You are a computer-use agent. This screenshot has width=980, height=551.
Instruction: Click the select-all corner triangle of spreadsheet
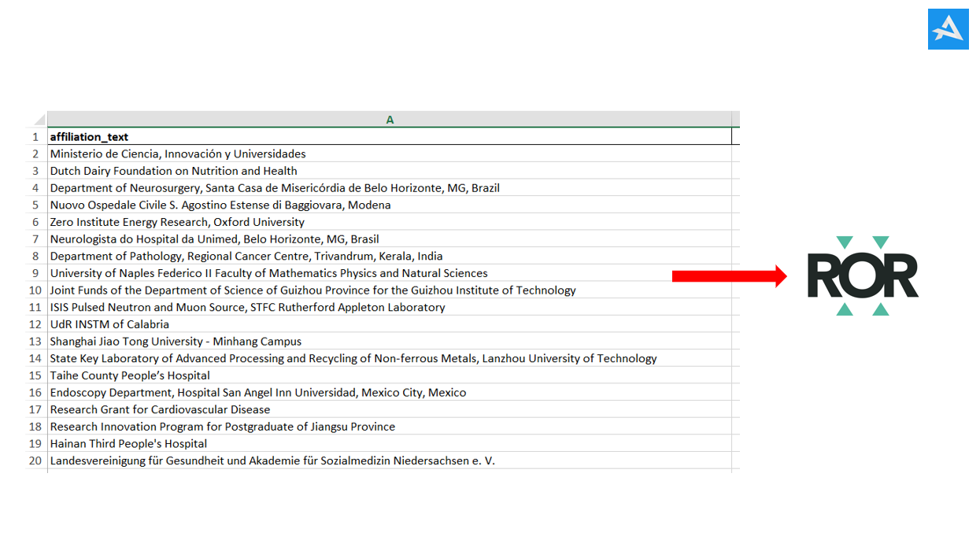pos(38,120)
